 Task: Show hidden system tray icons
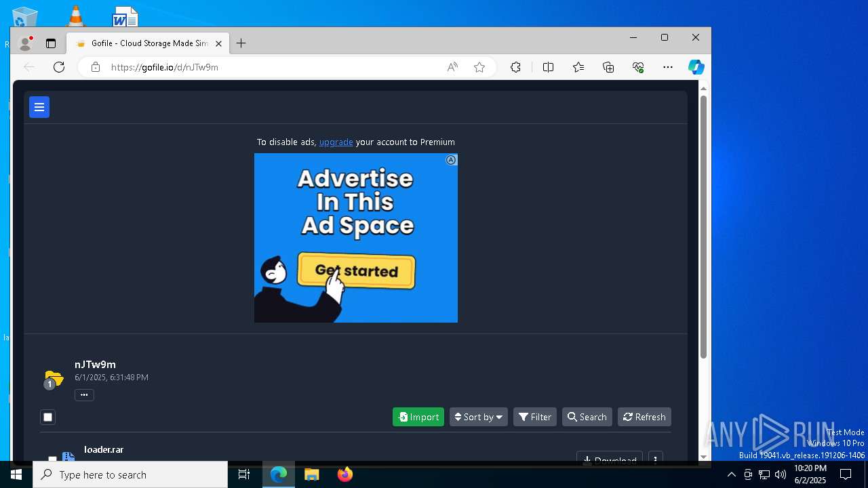click(731, 474)
